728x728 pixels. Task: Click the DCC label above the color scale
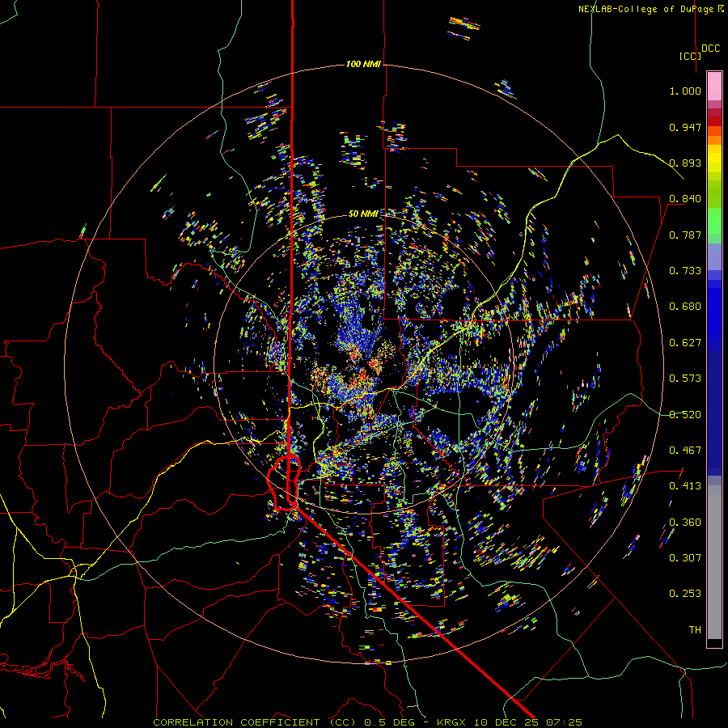point(710,49)
